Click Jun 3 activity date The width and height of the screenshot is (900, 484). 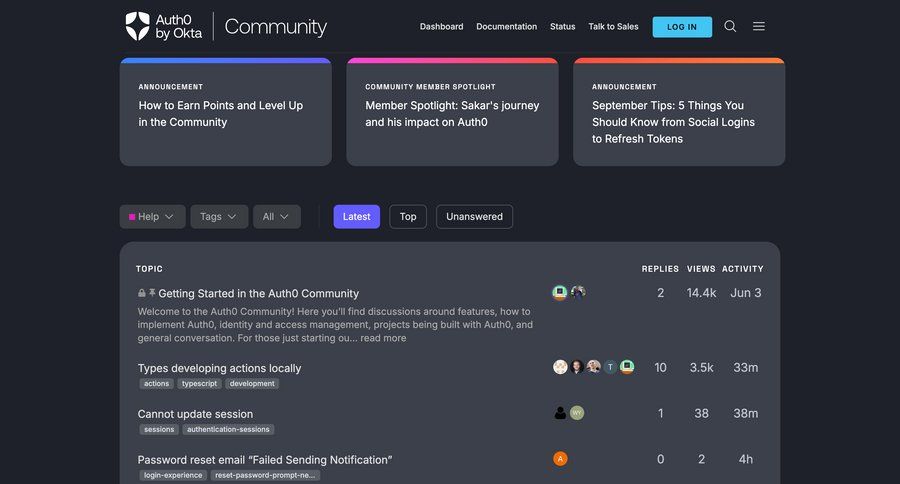[746, 293]
